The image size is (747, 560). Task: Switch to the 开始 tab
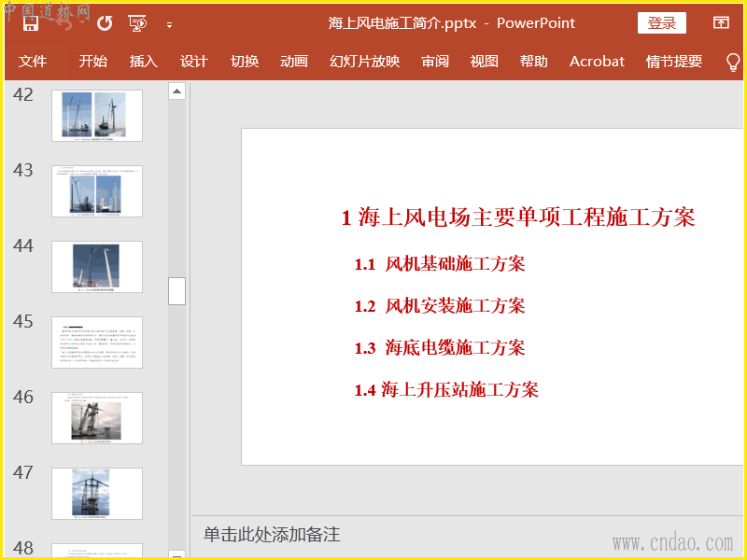[92, 62]
